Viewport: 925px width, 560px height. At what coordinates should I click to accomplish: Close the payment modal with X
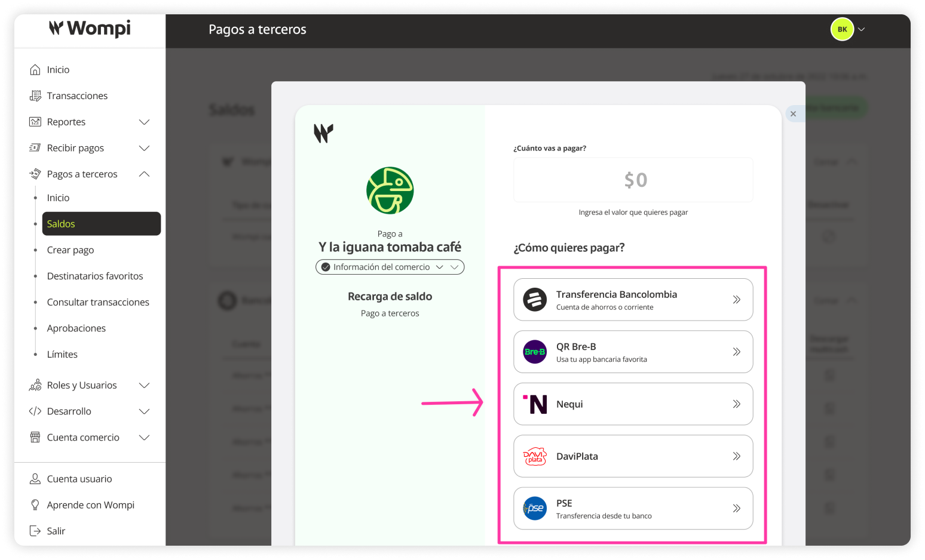click(793, 113)
